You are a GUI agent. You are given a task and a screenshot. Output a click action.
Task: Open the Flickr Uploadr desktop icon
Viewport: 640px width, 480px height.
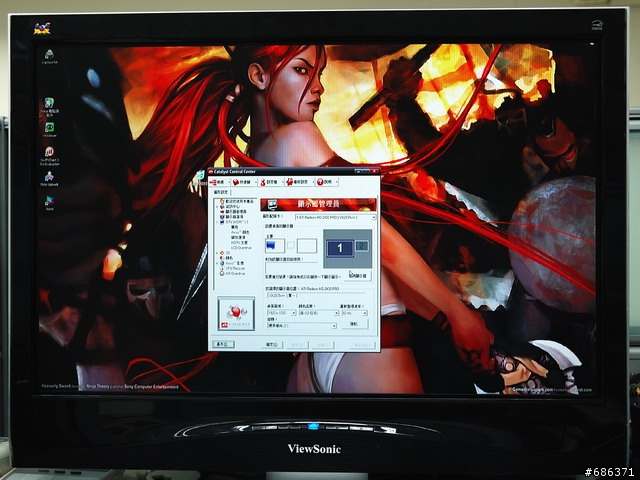tap(49, 179)
